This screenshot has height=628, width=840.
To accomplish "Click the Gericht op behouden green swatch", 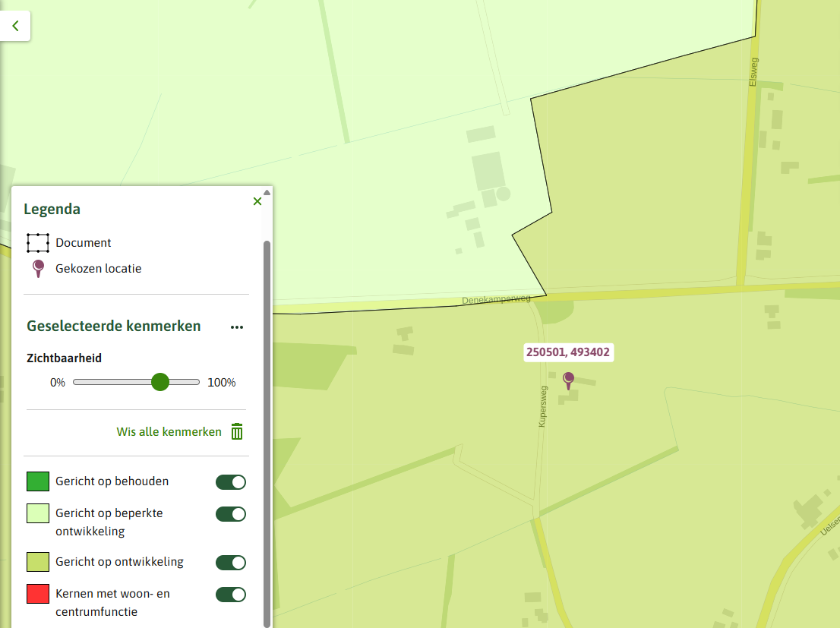I will click(38, 481).
